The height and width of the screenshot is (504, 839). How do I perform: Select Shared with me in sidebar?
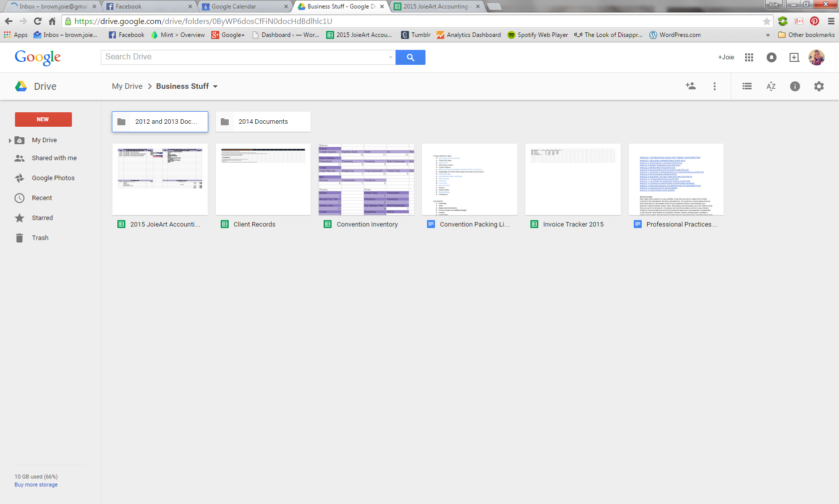[x=54, y=158]
